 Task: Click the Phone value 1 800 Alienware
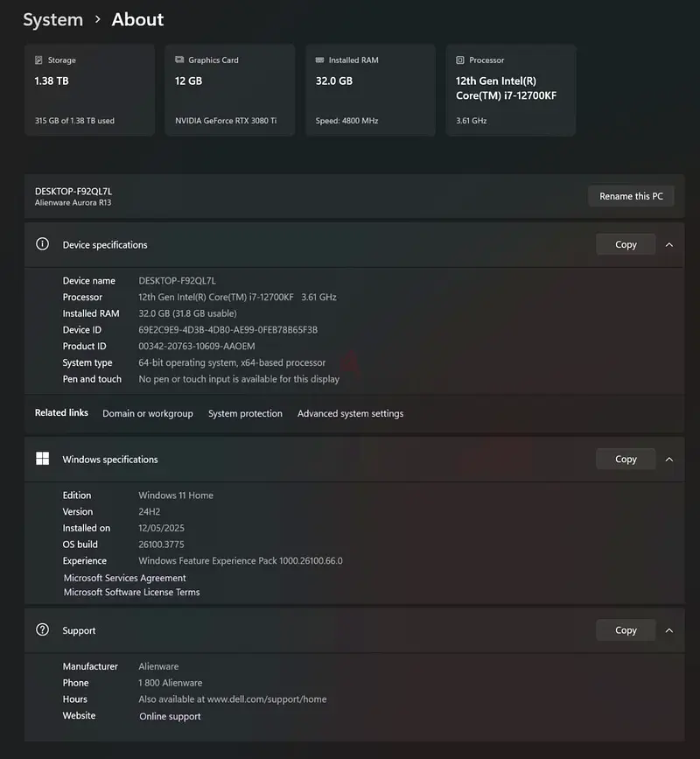pyautogui.click(x=171, y=683)
